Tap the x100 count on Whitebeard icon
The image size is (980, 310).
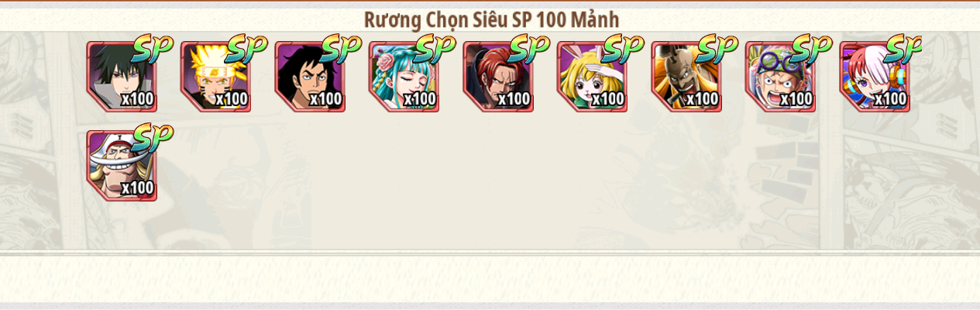click(137, 188)
